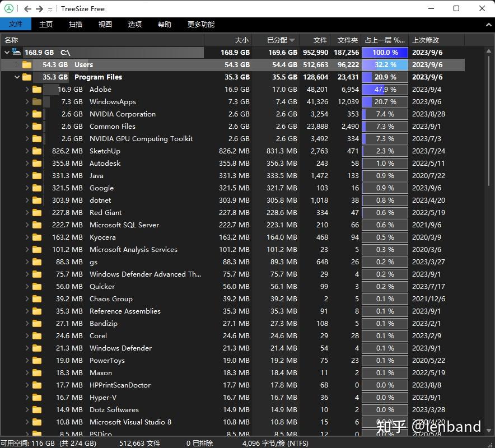Switch to the 主页 tab
Viewport: 495px width, 448px height.
coord(46,24)
